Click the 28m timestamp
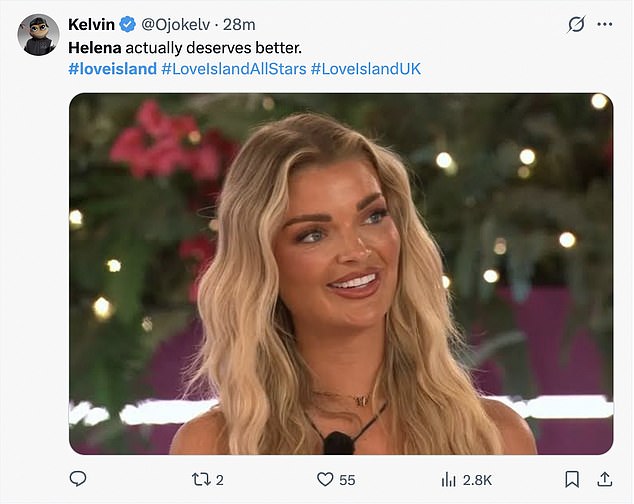Screen dimensions: 634x504 pos(243,23)
